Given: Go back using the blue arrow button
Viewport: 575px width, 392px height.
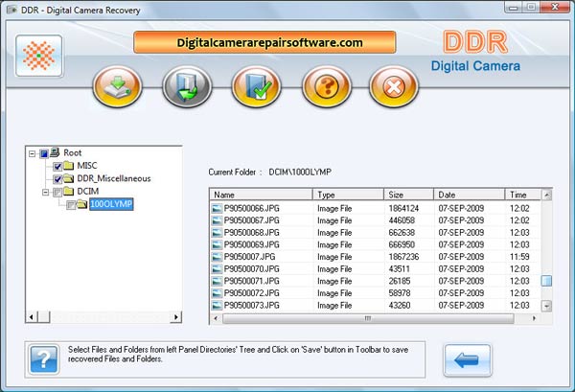Looking at the screenshot, I should [x=468, y=360].
